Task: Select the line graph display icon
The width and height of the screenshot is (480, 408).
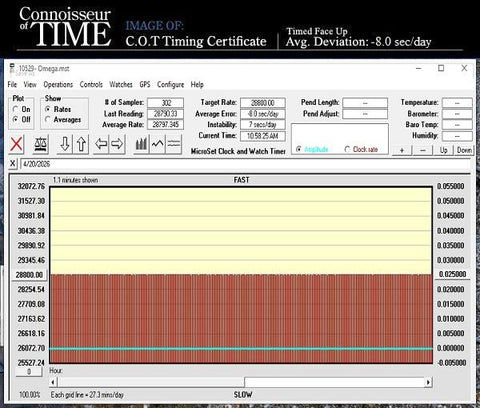Action: pos(157,144)
